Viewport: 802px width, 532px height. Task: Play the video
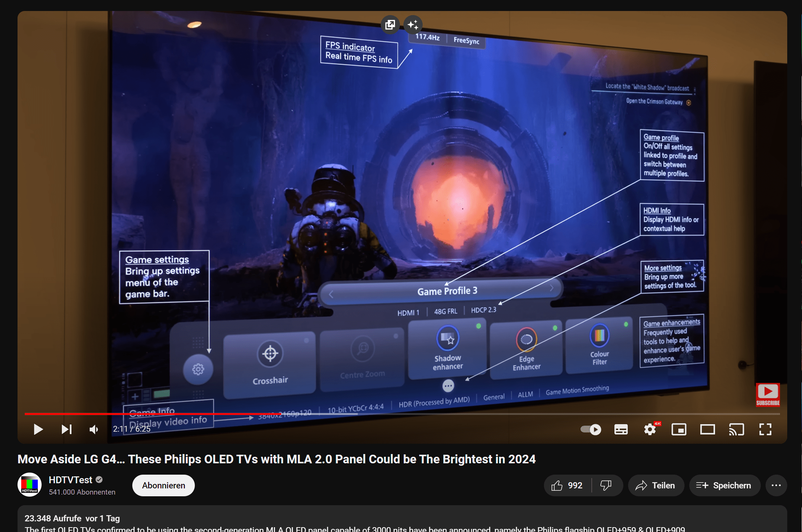pyautogui.click(x=38, y=429)
